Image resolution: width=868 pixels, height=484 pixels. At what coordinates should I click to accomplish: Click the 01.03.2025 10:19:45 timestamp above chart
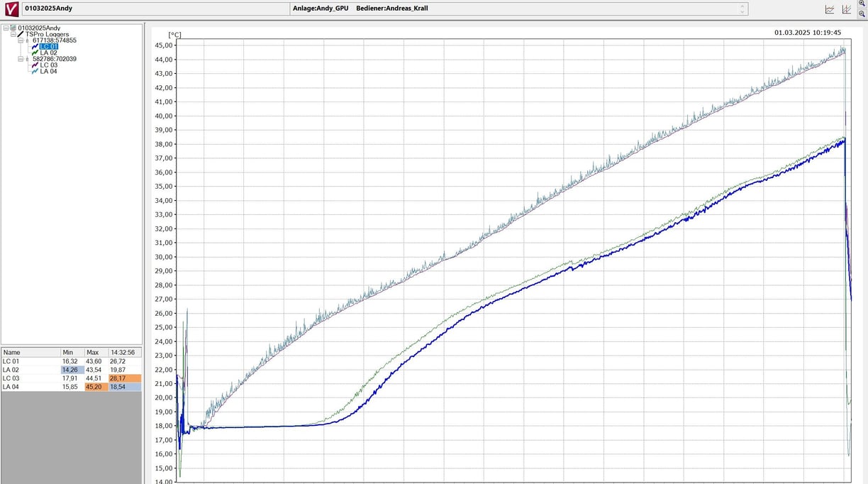tap(807, 32)
